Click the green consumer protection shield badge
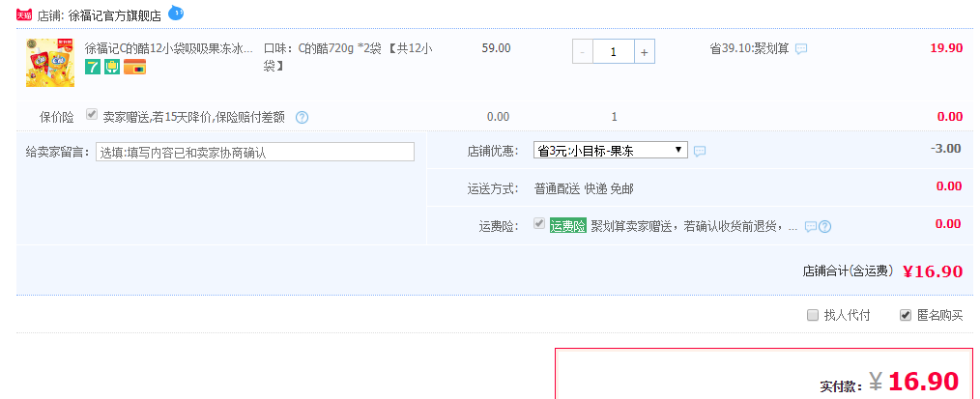 click(x=112, y=67)
